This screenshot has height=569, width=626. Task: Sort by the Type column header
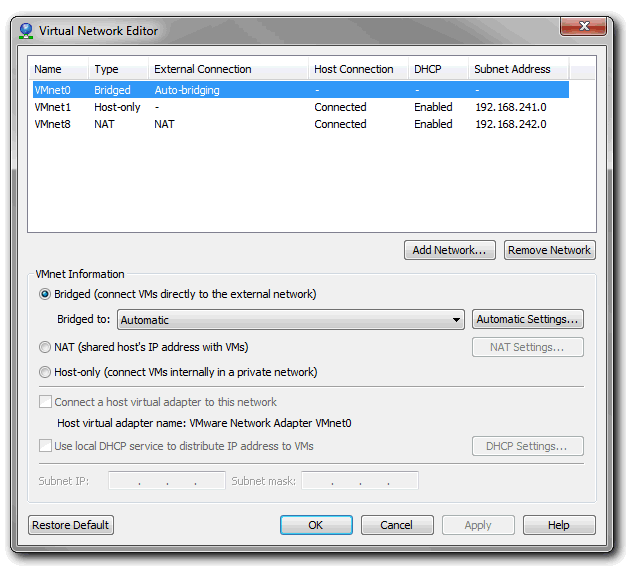[x=119, y=69]
